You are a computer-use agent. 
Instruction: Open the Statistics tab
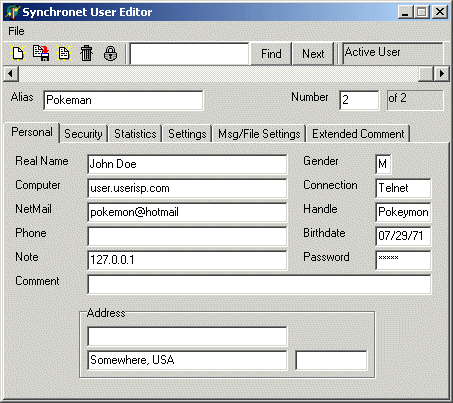[135, 134]
